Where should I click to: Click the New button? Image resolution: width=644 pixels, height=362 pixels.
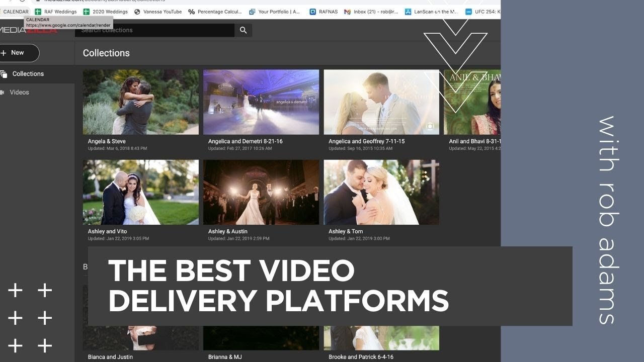click(x=19, y=53)
